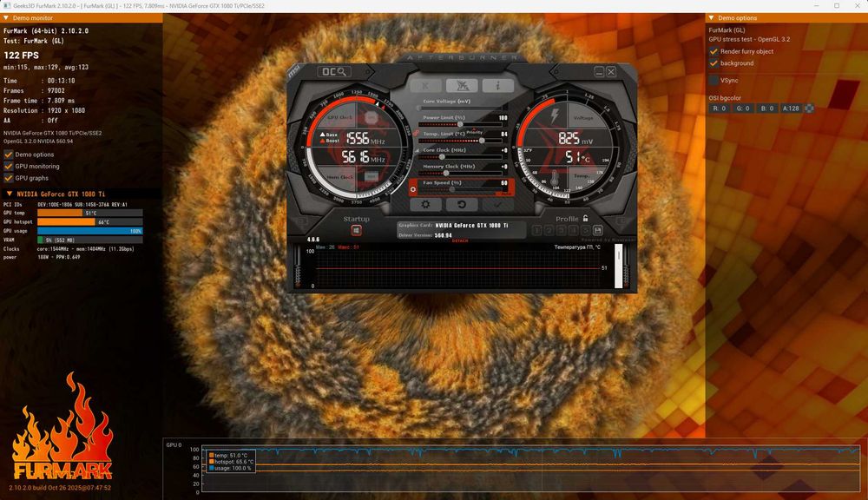The image size is (868, 500).
Task: Click the DETACH link in Afterburner
Action: [x=460, y=240]
